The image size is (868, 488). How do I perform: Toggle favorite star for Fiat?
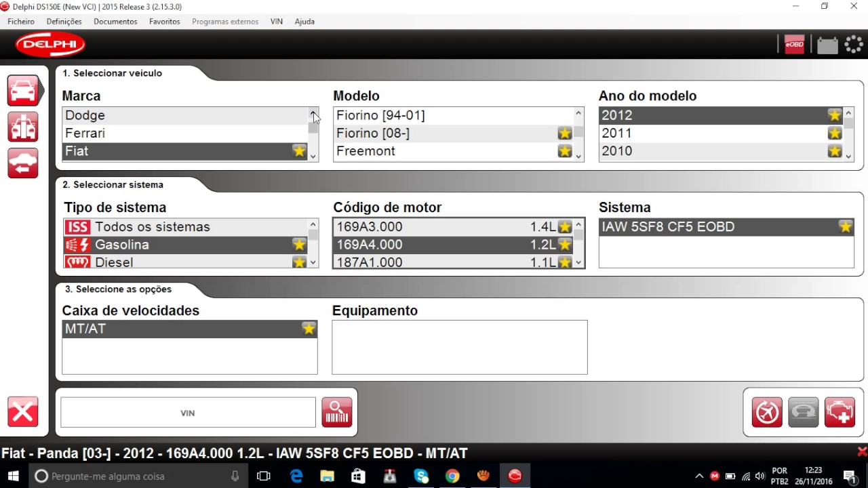tap(299, 151)
